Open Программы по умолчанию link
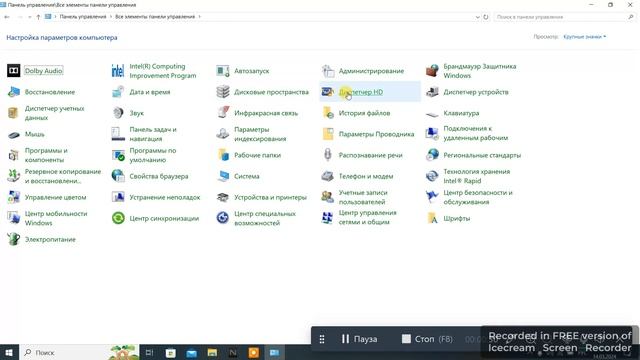640x360 pixels. point(153,155)
